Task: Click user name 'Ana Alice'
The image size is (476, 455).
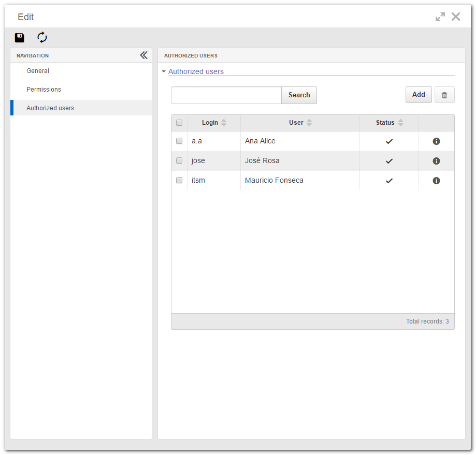Action: (x=260, y=141)
